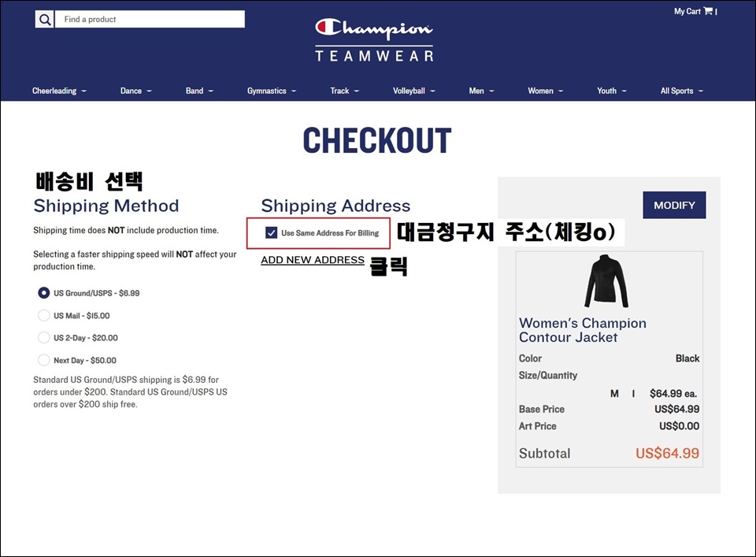The width and height of the screenshot is (756, 557).
Task: Click the Base Price US$64.99 value
Action: [x=677, y=409]
